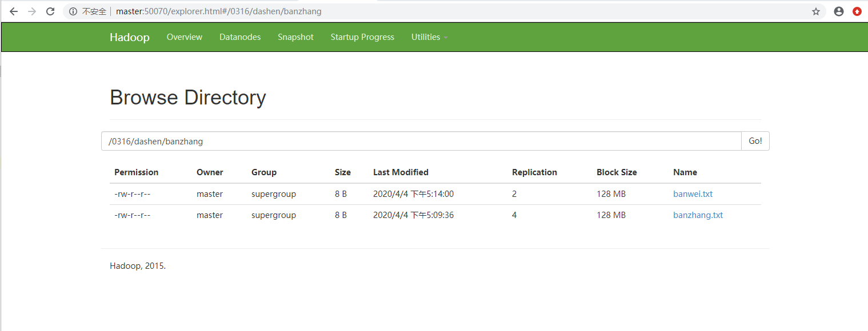Click 128 MB block size of banzhang.txt

click(611, 215)
